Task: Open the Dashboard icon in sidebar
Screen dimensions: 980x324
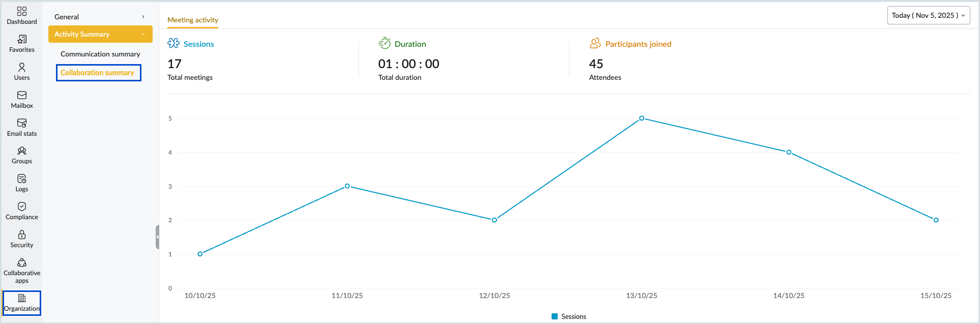Action: (22, 12)
